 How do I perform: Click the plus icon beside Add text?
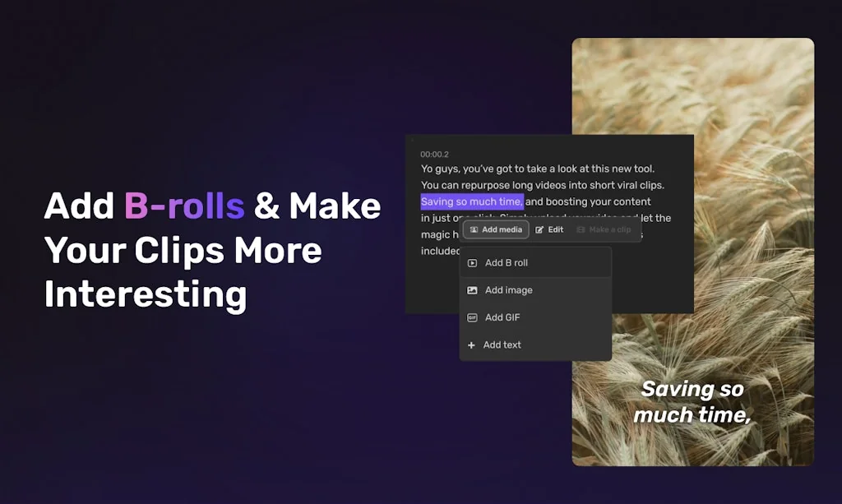point(471,345)
